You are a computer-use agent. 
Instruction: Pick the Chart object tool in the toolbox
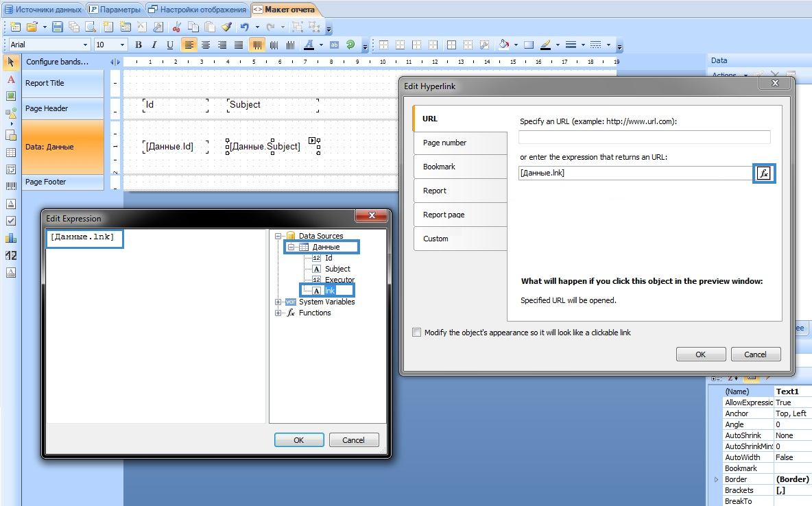coord(11,238)
